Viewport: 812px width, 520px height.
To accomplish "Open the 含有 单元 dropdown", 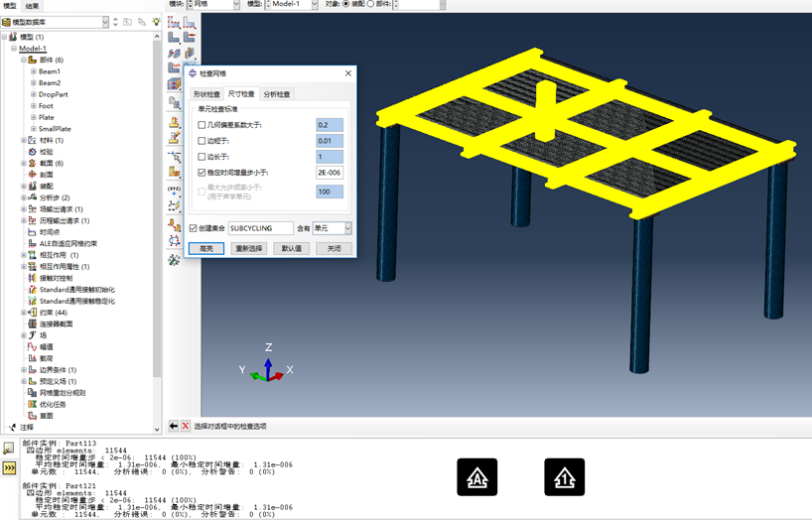I will tap(333, 228).
